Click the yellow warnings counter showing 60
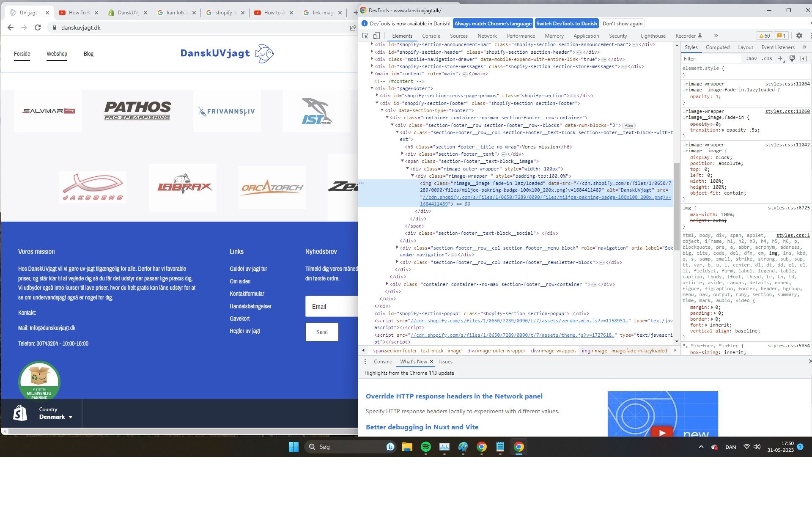812x511 pixels. 765,36
